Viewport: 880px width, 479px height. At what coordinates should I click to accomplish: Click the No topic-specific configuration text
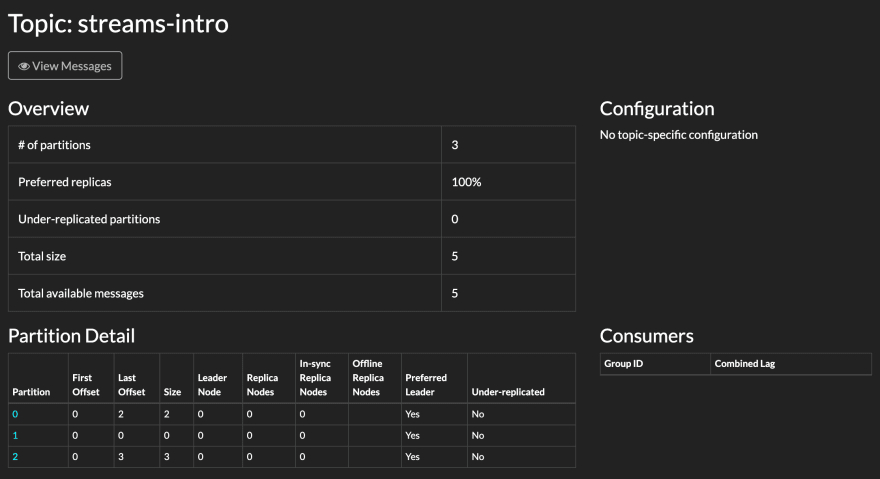click(678, 135)
